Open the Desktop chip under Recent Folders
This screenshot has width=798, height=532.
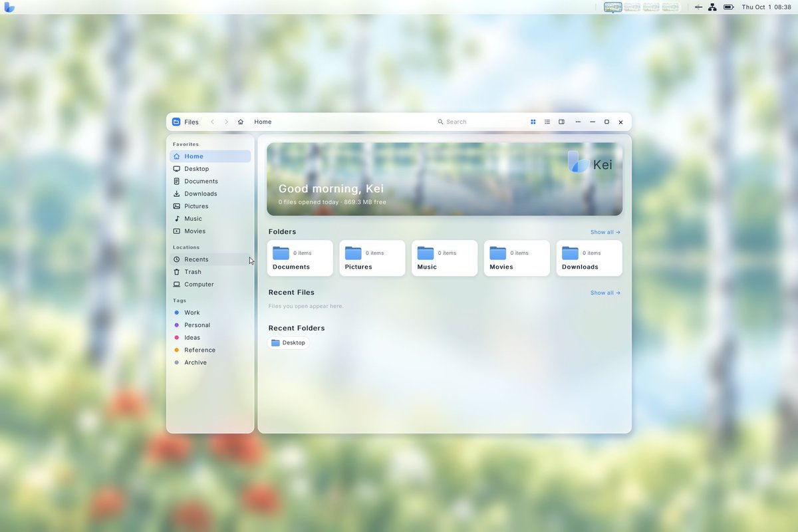click(289, 343)
